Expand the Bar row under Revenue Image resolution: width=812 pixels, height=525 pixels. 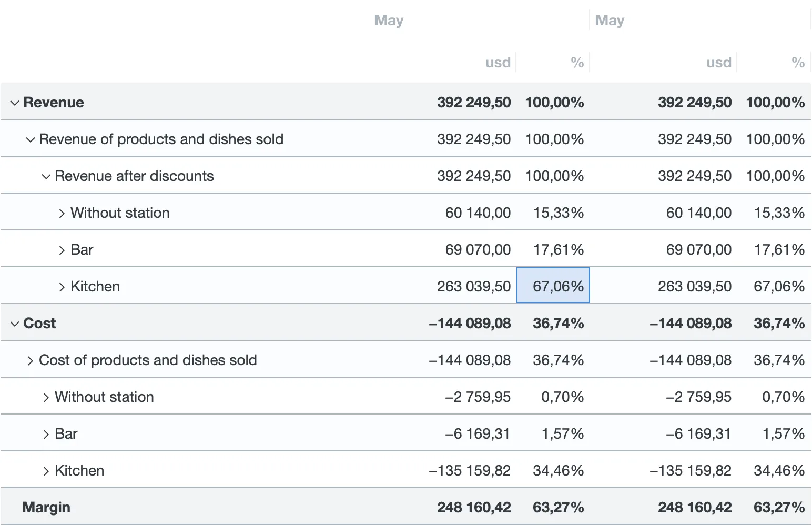(62, 250)
